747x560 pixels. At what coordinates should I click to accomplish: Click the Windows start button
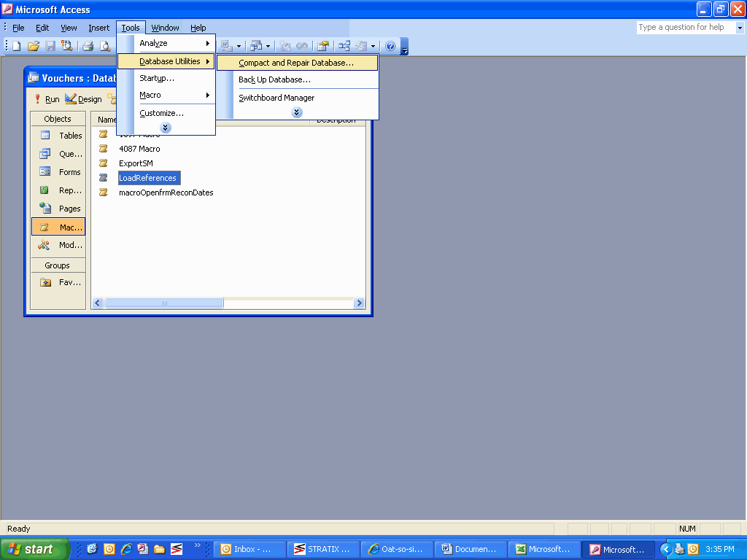[x=34, y=549]
